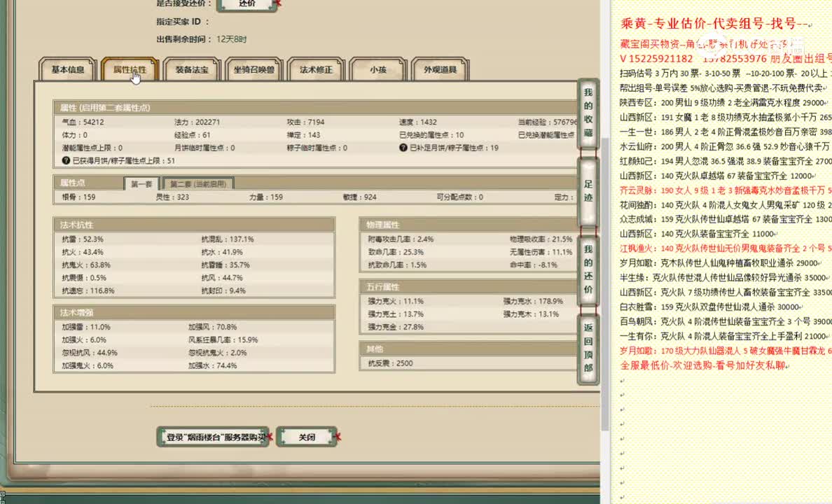Viewport: 832px width, 504px height.
Task: Click the 抗鬼火 : 63.8% entry
Action: tap(86, 265)
